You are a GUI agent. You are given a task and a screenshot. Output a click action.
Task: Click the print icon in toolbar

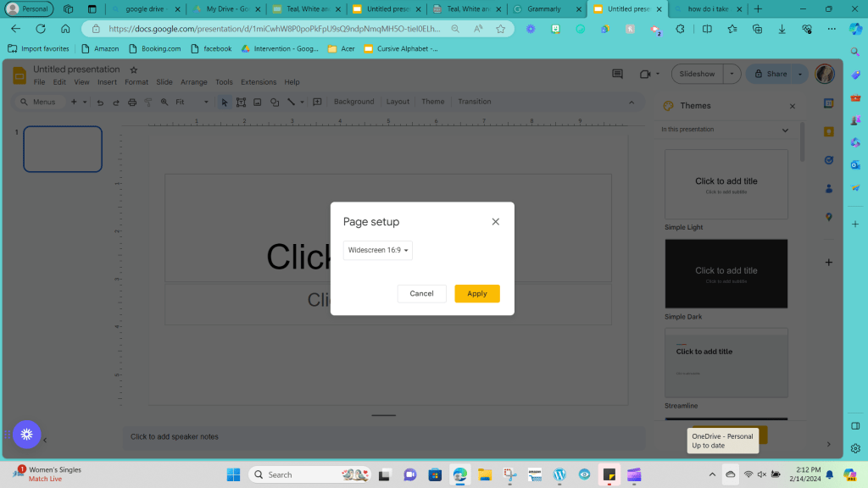pyautogui.click(x=131, y=102)
